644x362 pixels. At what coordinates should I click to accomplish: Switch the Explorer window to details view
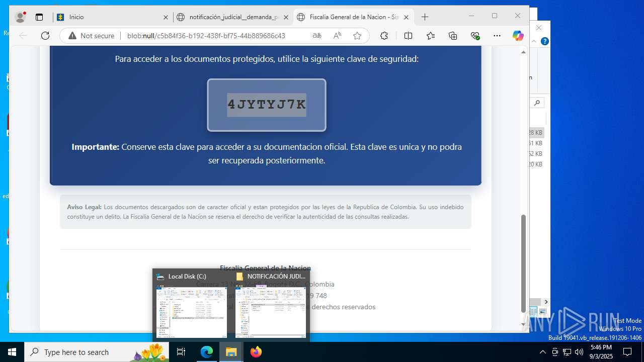(534, 312)
